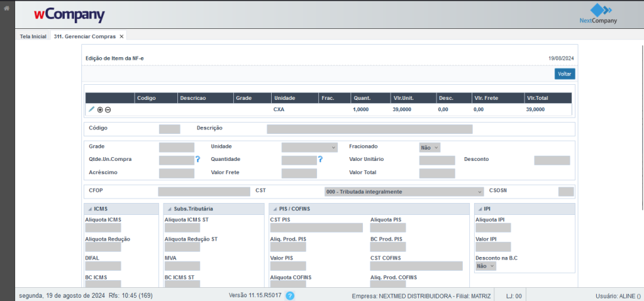Click the home icon in the left sidebar

(x=6, y=8)
